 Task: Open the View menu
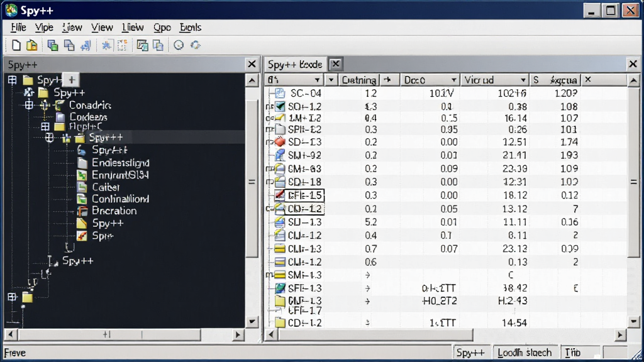[102, 28]
